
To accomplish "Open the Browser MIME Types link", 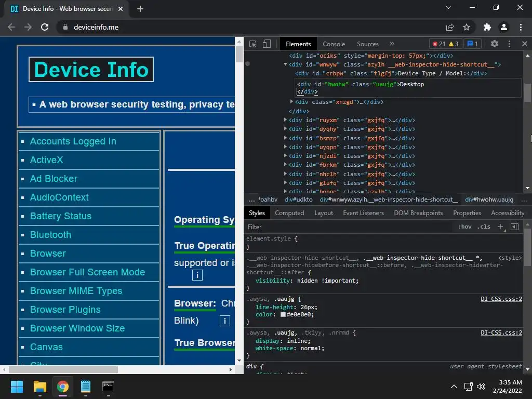I will pos(76,291).
